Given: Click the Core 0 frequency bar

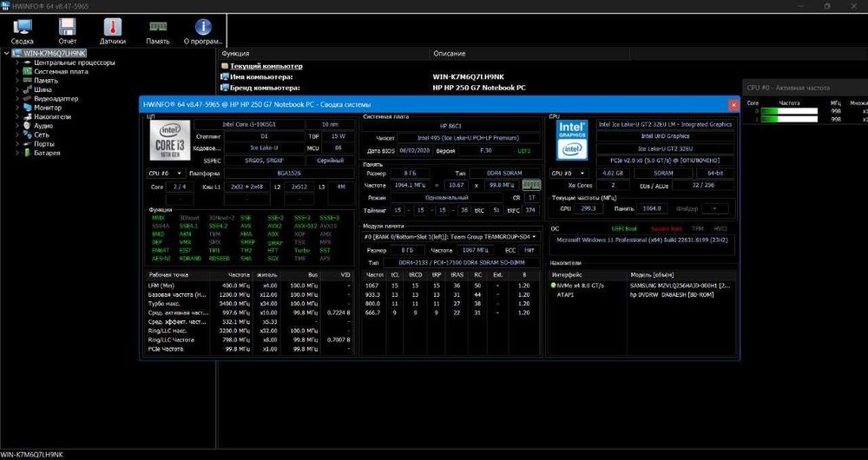Looking at the screenshot, I should pos(789,111).
